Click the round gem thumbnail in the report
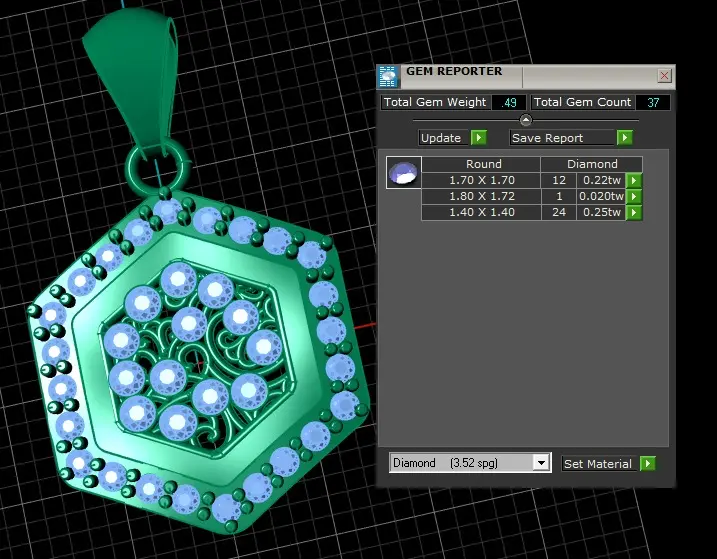Viewport: 717px width, 559px height. pos(403,173)
